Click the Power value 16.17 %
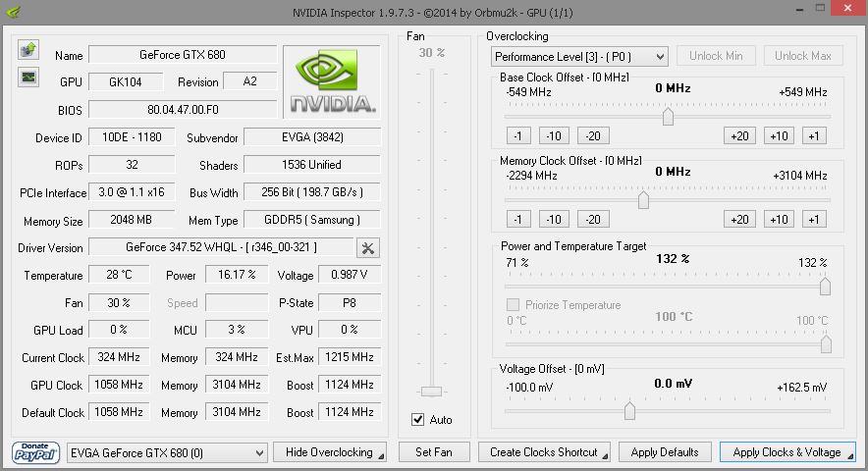The height and width of the screenshot is (471, 868). tap(237, 275)
